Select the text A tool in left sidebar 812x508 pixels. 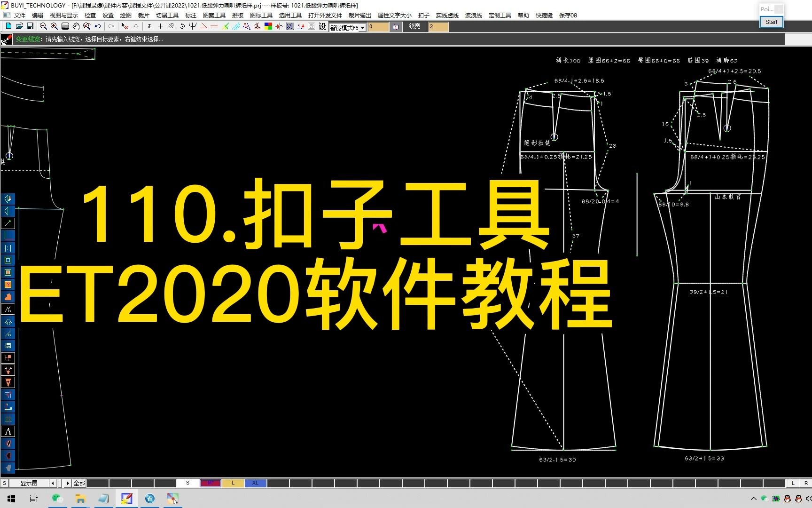(8, 431)
